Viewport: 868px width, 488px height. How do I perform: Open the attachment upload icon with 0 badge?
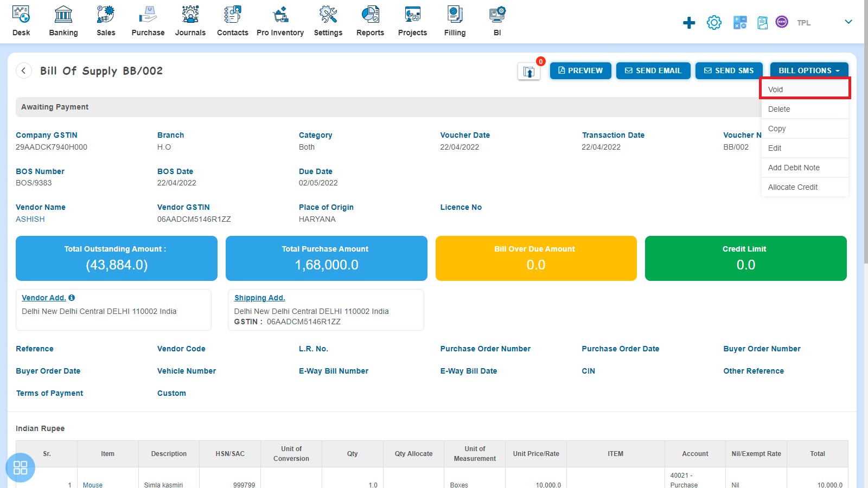coord(529,72)
